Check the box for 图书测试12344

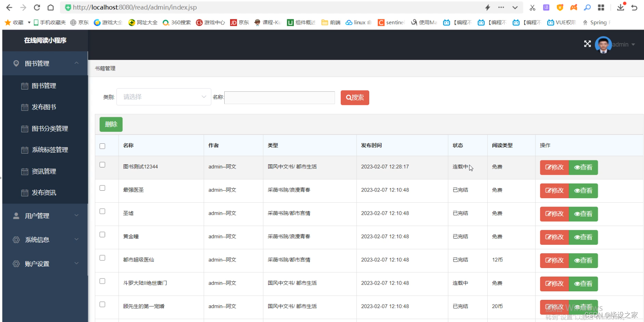[x=102, y=165]
